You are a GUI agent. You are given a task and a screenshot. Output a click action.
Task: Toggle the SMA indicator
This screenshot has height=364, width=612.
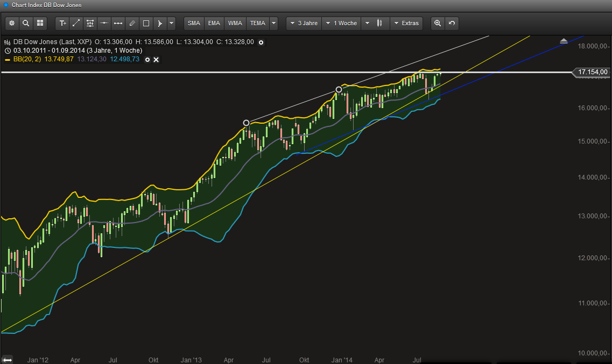pos(194,23)
